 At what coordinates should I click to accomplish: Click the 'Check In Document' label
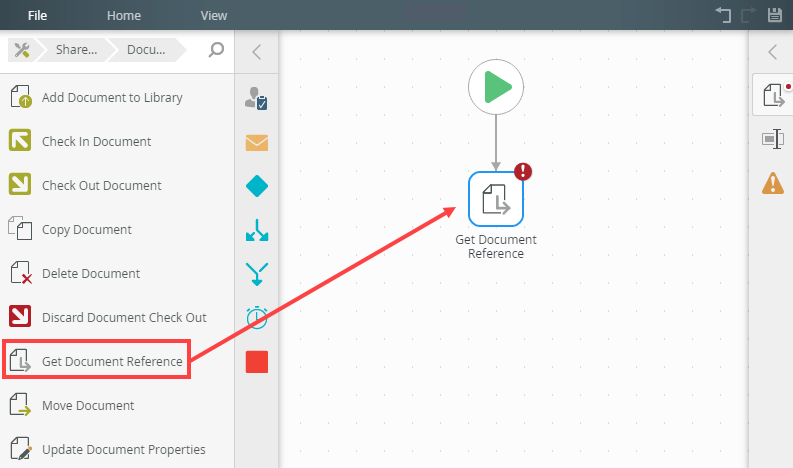(97, 142)
